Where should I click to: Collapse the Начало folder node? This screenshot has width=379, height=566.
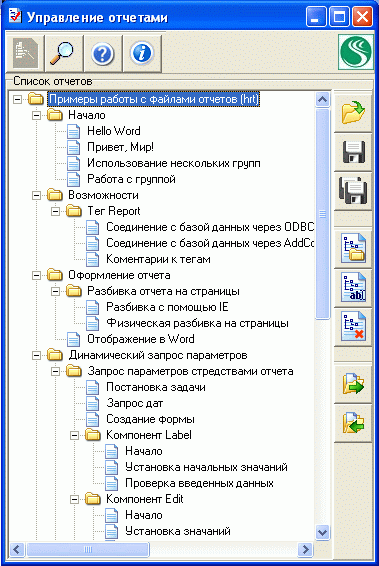coord(36,116)
